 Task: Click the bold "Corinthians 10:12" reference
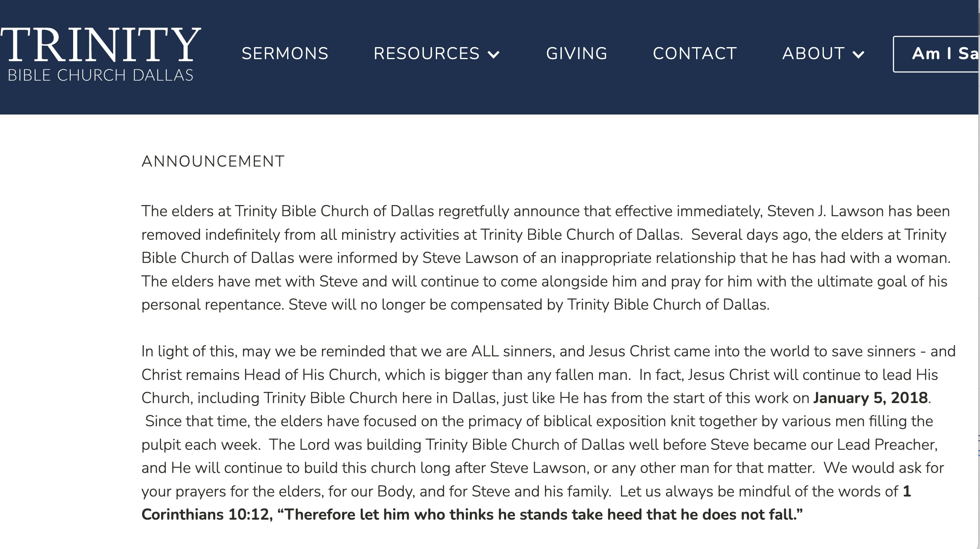pyautogui.click(x=205, y=515)
